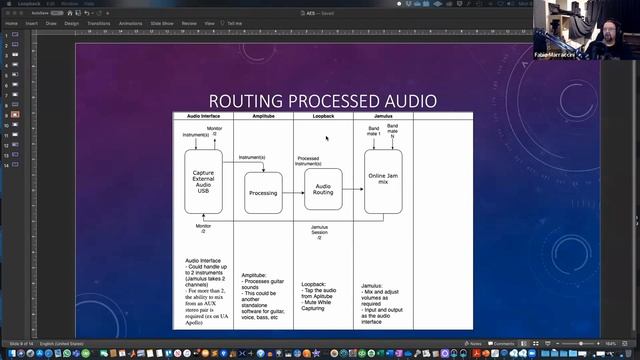Switch to Normal view icon
640x360 pixels.
(x=524, y=344)
